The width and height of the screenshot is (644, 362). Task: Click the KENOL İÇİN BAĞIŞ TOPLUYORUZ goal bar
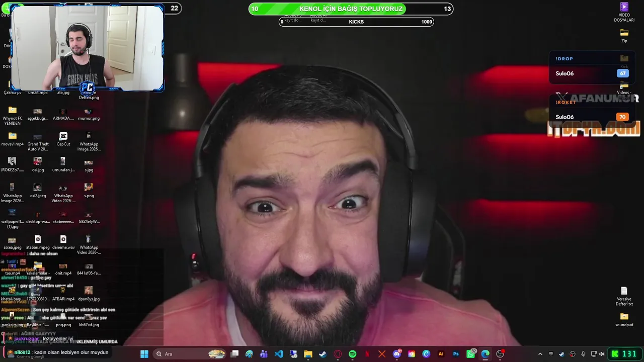[x=351, y=9]
